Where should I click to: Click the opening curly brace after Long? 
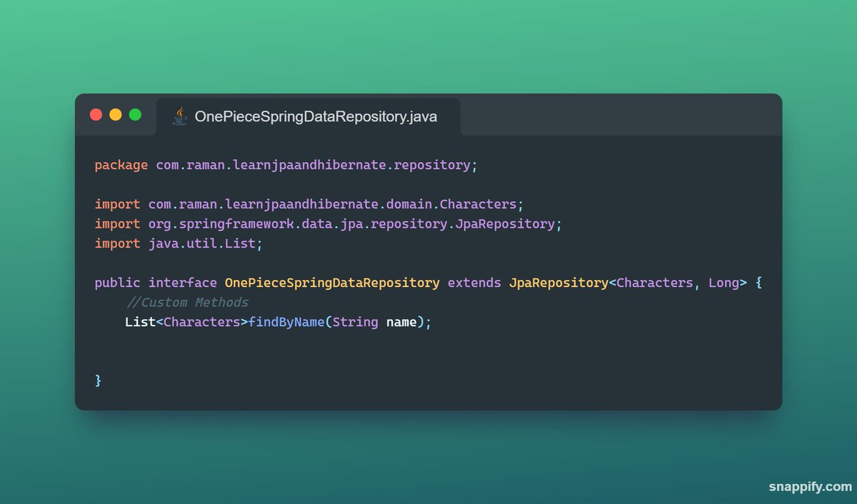758,282
